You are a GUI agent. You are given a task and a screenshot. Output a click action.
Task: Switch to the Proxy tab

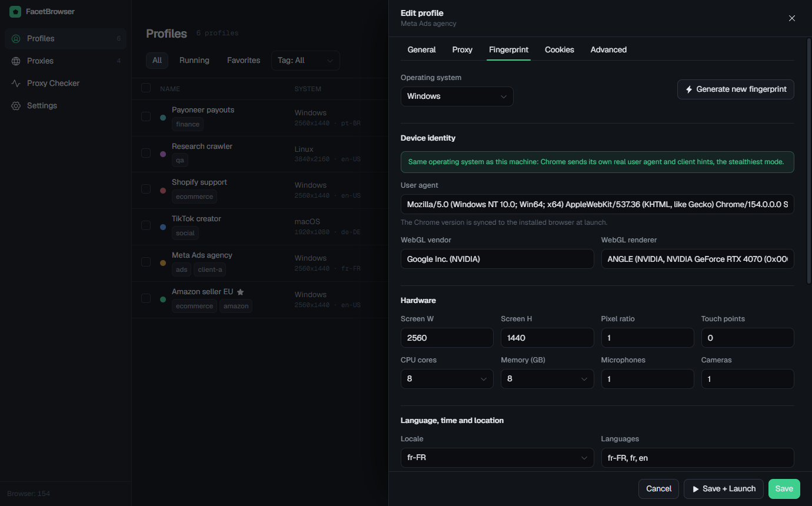pos(462,50)
